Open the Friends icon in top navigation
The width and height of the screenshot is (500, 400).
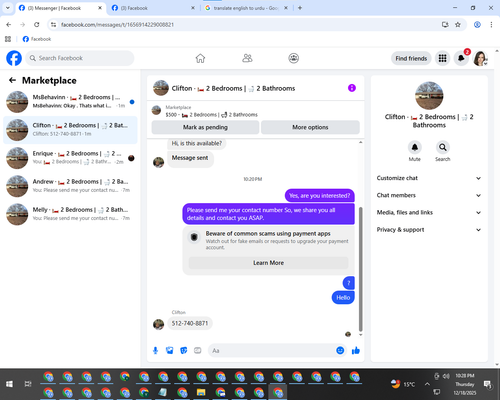tap(247, 58)
